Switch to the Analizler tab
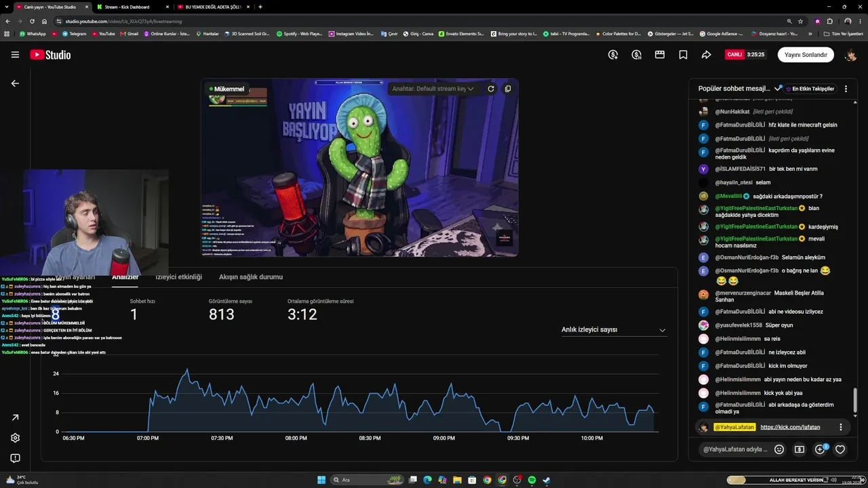The width and height of the screenshot is (868, 488). [x=125, y=277]
